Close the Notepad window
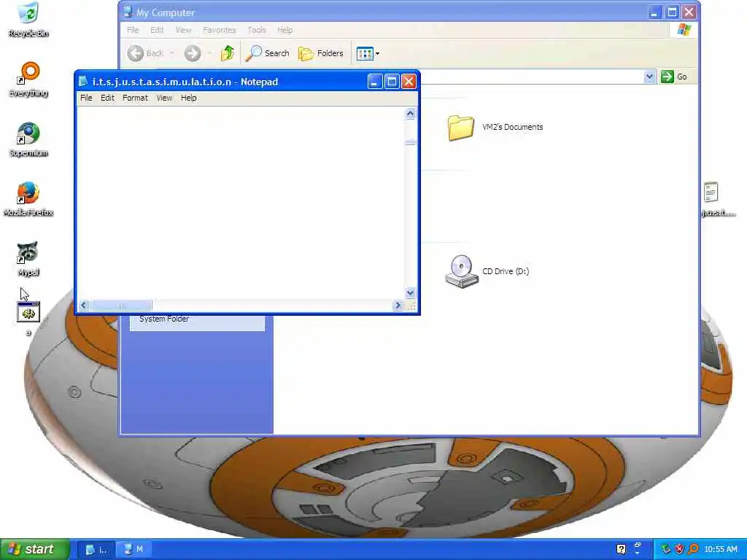 coord(409,82)
